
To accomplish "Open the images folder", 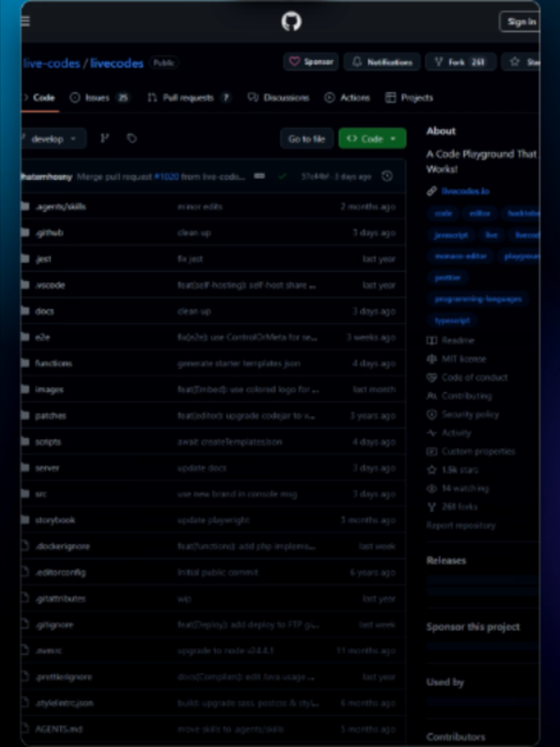I will tap(49, 390).
